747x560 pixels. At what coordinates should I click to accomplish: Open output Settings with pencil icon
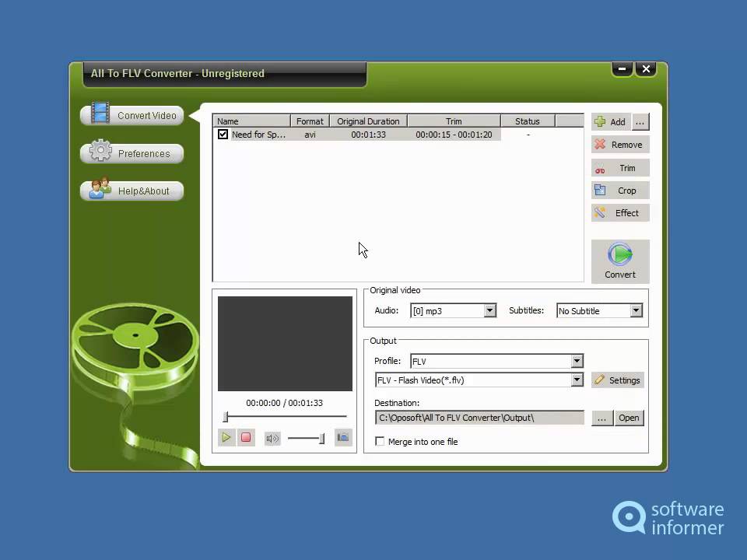[617, 380]
